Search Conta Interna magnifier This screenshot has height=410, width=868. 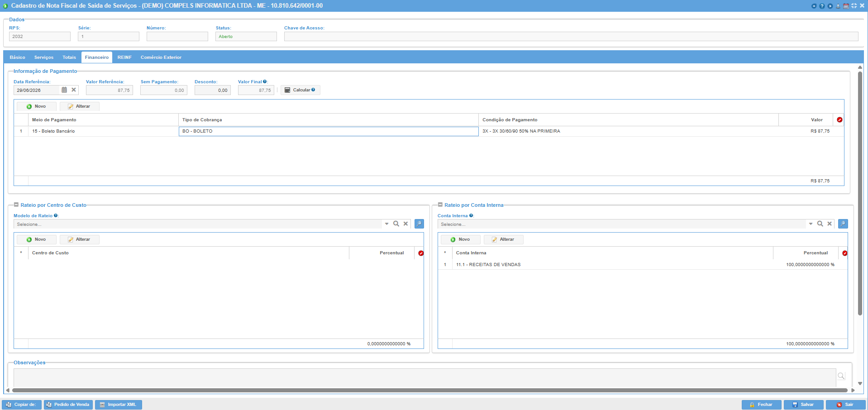coord(820,224)
